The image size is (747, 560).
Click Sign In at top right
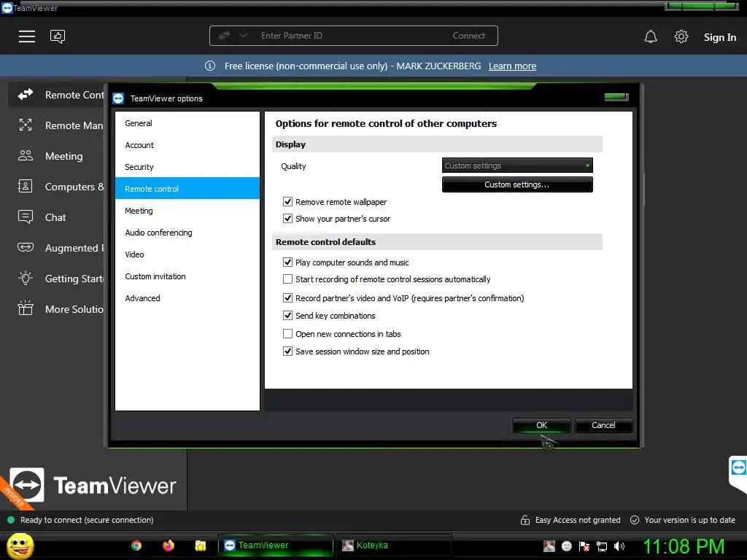pyautogui.click(x=720, y=37)
